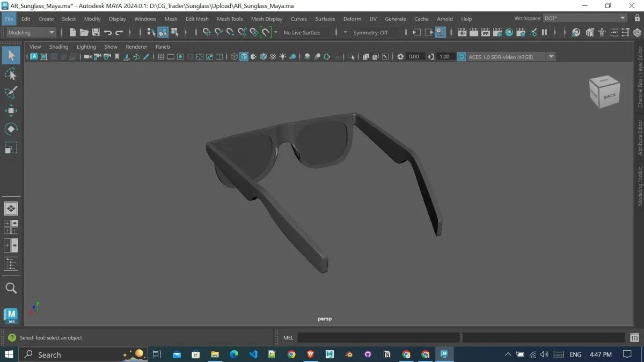Select the Lasso Select tool

pos(11,73)
